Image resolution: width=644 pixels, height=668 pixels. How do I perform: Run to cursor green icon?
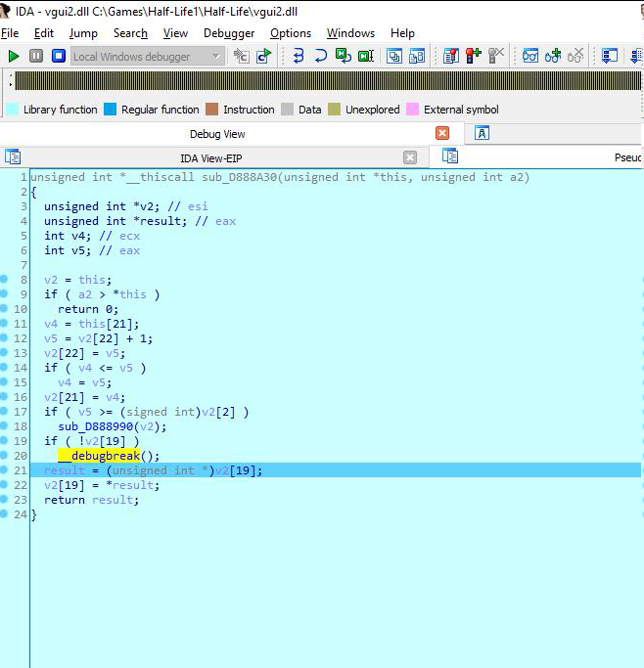(x=366, y=56)
